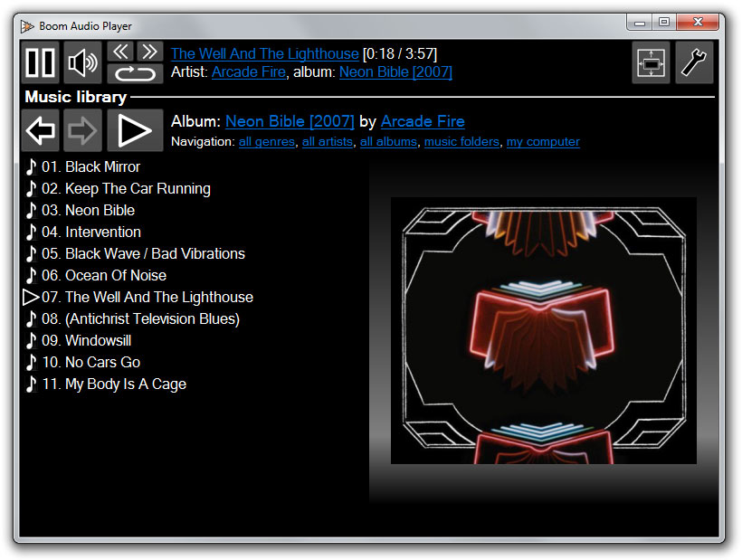Play the album with the large play triangle
The height and width of the screenshot is (560, 742).
(135, 130)
